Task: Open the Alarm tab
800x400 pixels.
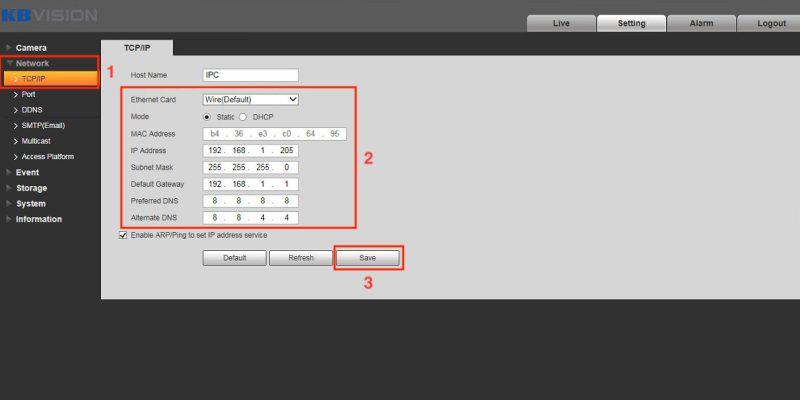Action: 702,23
